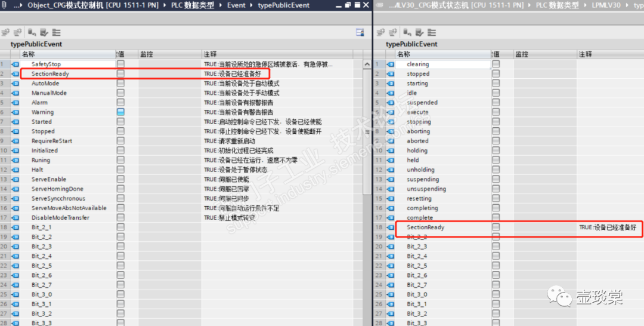
Task: Click data type icon of unholding row
Action: [x=391, y=170]
